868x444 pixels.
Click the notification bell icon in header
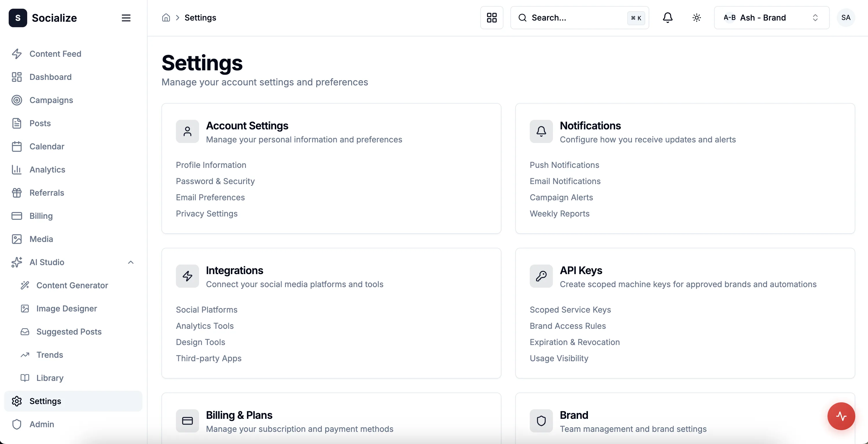(667, 18)
